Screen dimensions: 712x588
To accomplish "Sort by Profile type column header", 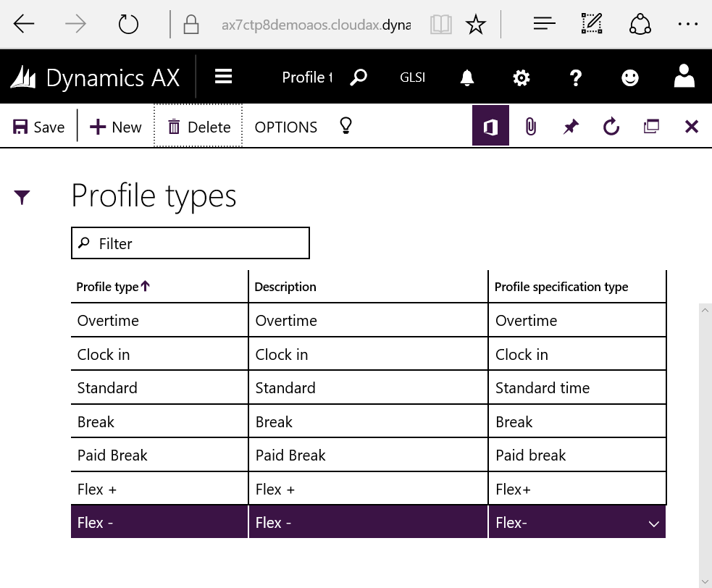I will point(108,287).
